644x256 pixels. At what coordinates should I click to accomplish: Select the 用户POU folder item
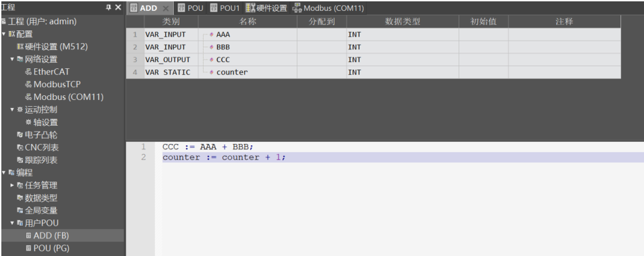(x=42, y=223)
